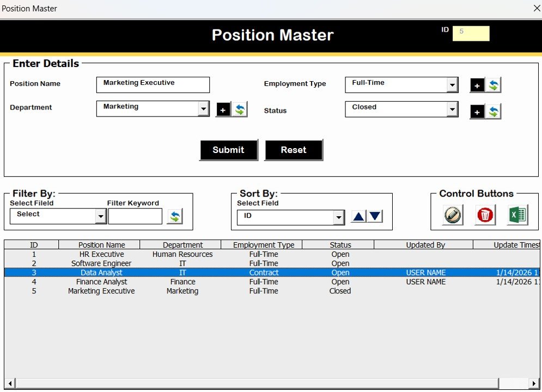The height and width of the screenshot is (392, 542).
Task: Export data using the Excel icon
Action: point(516,215)
